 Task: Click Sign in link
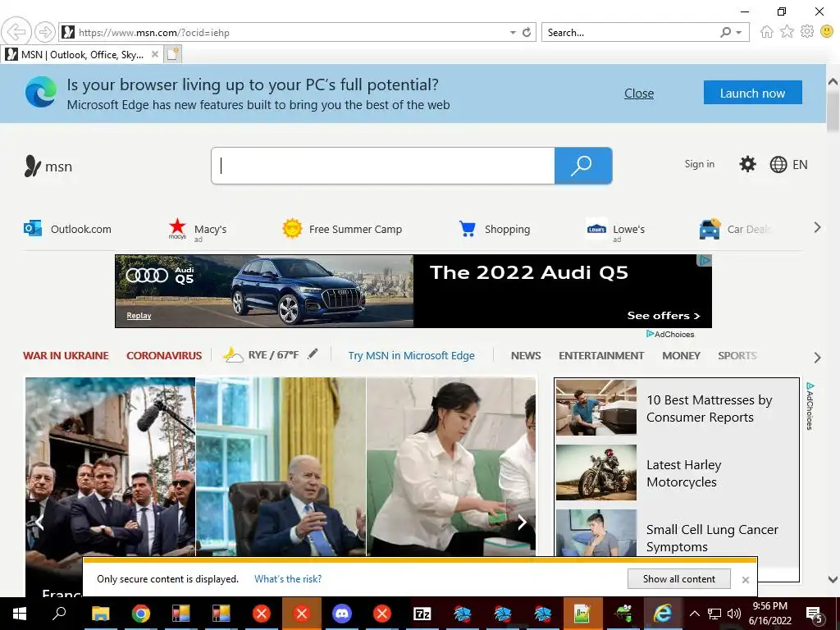[699, 164]
